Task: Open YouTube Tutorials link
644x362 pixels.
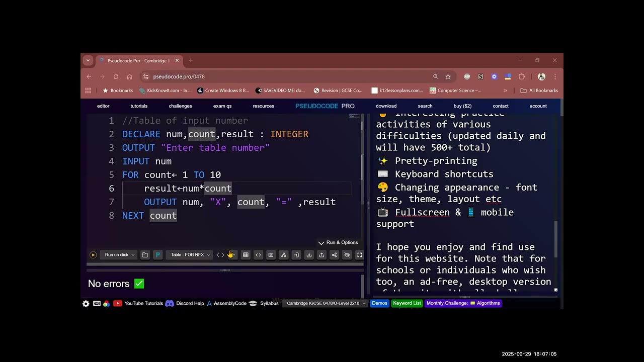Action: pyautogui.click(x=138, y=304)
